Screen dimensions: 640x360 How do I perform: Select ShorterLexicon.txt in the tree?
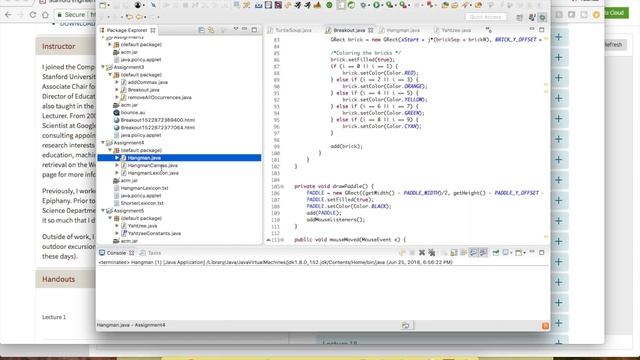[142, 203]
